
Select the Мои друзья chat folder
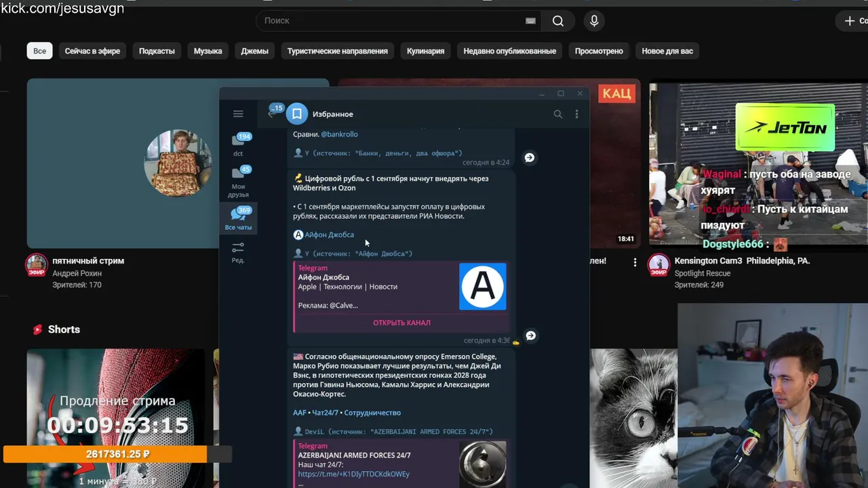click(x=238, y=182)
